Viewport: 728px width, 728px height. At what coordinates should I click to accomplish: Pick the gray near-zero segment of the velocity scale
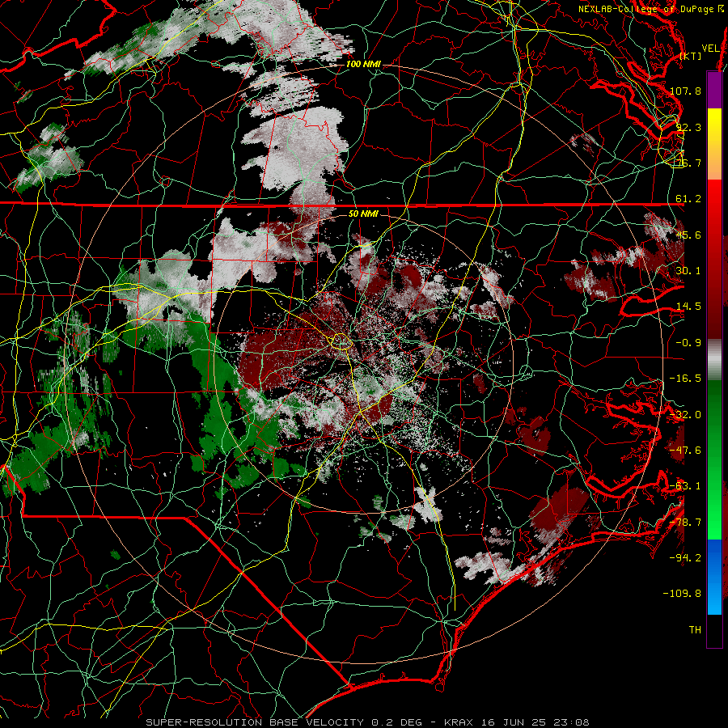pyautogui.click(x=714, y=360)
